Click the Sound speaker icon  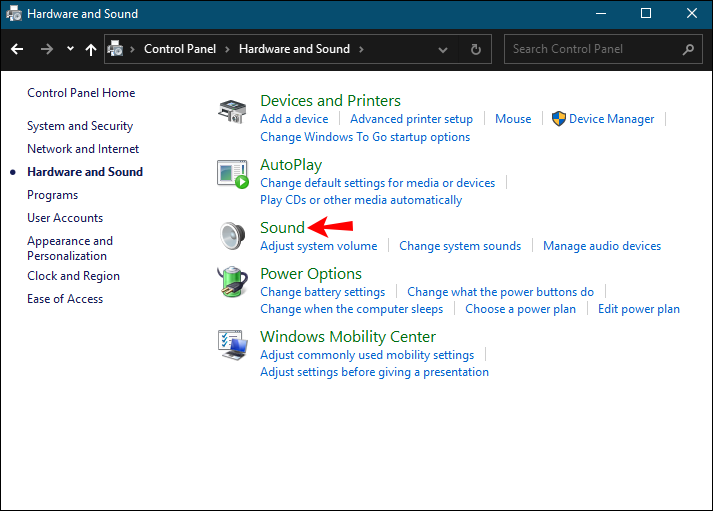click(232, 236)
